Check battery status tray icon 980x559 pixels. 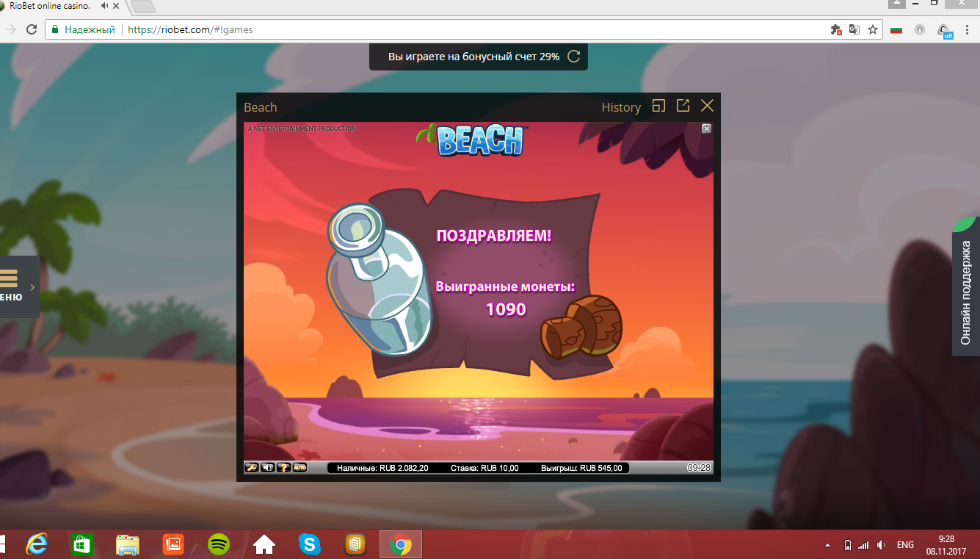pyautogui.click(x=848, y=545)
